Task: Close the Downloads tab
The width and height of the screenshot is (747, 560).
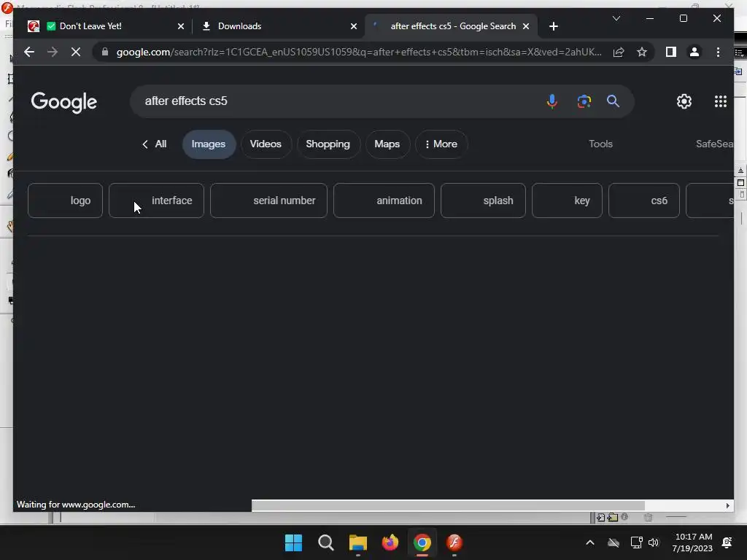Action: pyautogui.click(x=354, y=26)
